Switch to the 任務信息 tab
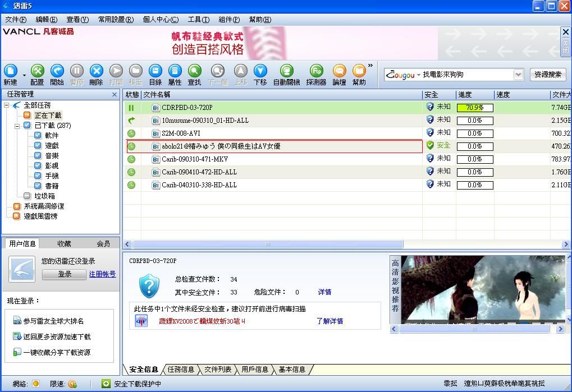 (x=181, y=370)
